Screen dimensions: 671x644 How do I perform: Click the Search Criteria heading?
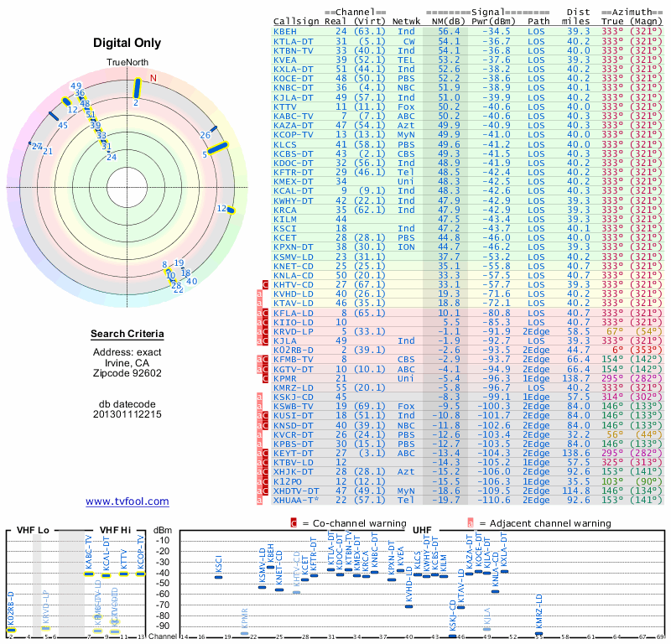coord(127,334)
